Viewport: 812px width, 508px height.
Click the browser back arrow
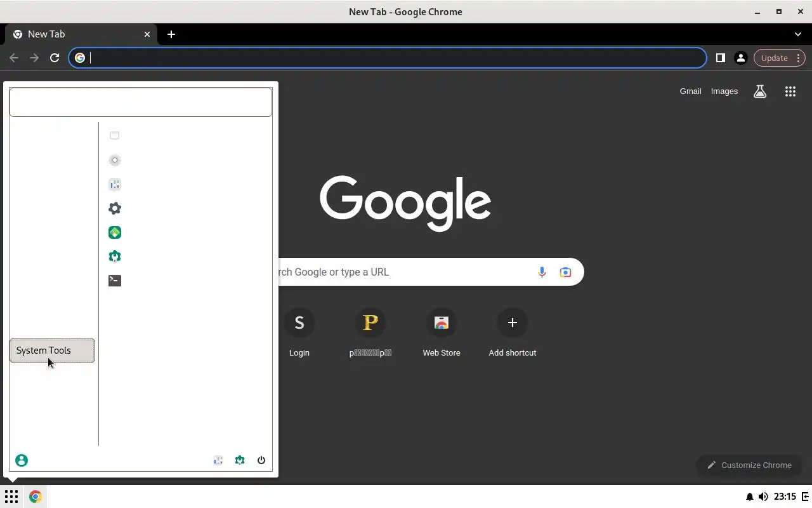pyautogui.click(x=14, y=58)
